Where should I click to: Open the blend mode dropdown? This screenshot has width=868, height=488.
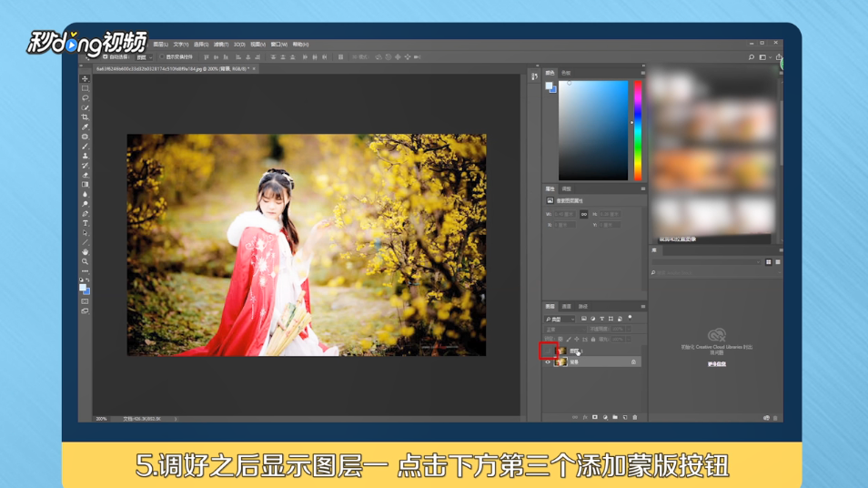click(563, 329)
